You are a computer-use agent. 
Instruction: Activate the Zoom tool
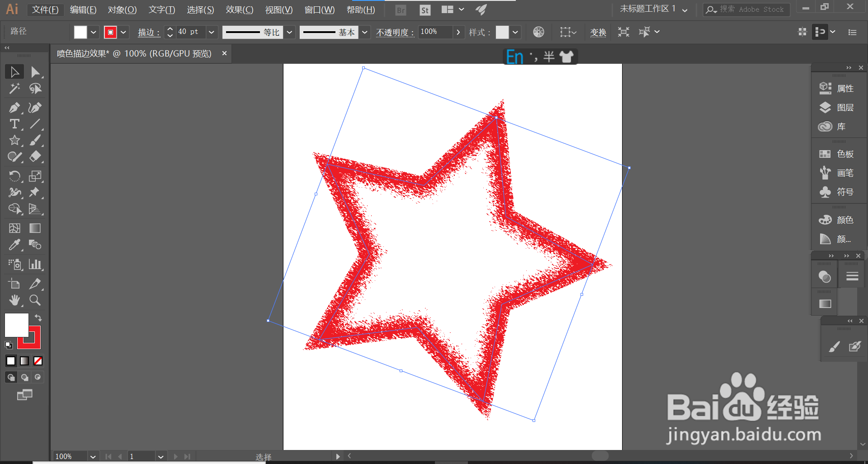[35, 300]
